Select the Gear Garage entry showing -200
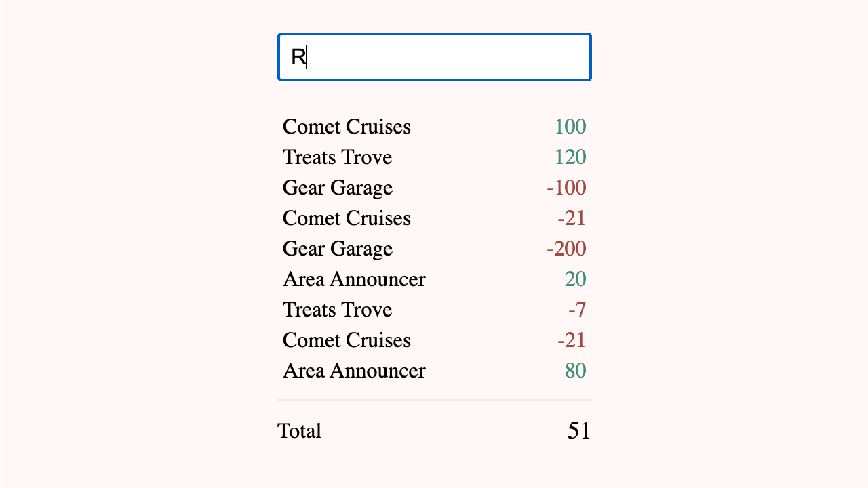Image resolution: width=868 pixels, height=488 pixels. click(x=337, y=249)
